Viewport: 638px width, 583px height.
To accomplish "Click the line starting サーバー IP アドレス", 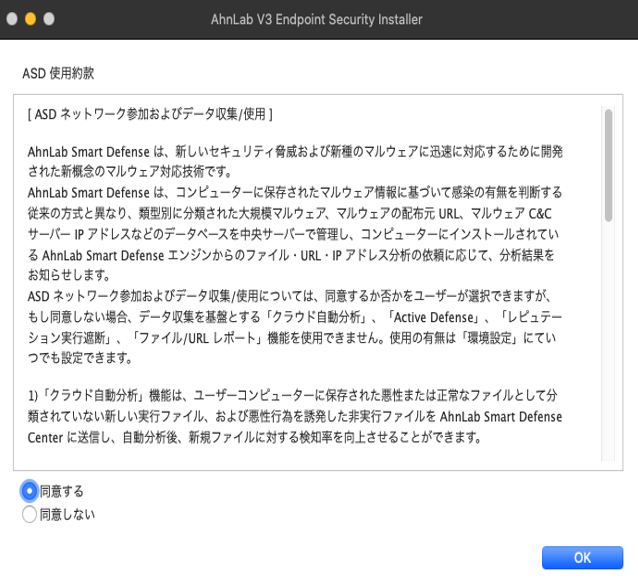I will coord(293,234).
